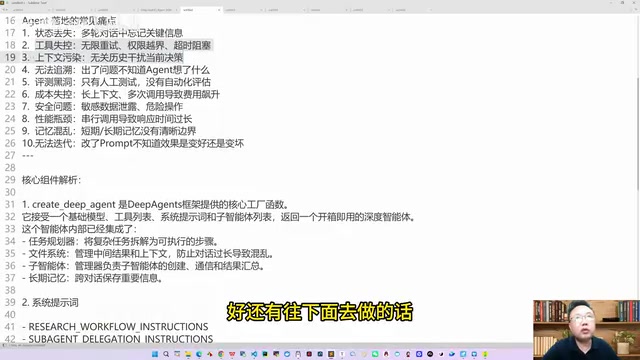Image resolution: width=640 pixels, height=360 pixels.
Task: Open the Windows Start menu
Action: 155,354
